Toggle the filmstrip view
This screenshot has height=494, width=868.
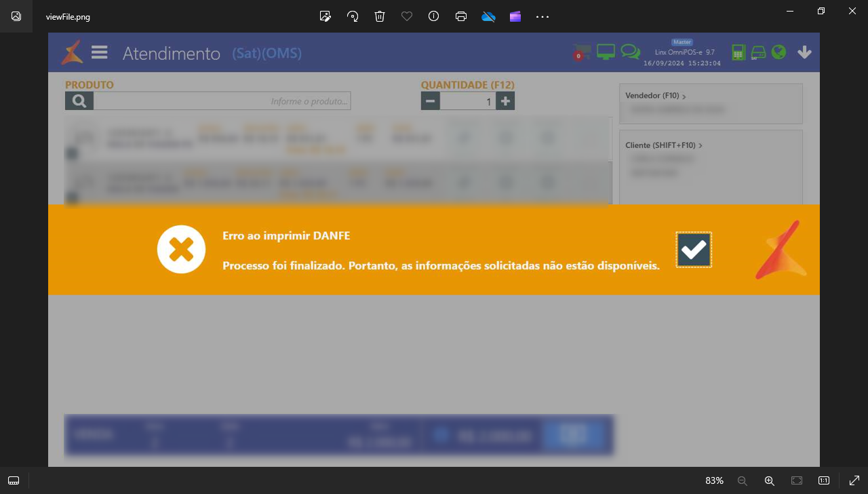(x=14, y=480)
